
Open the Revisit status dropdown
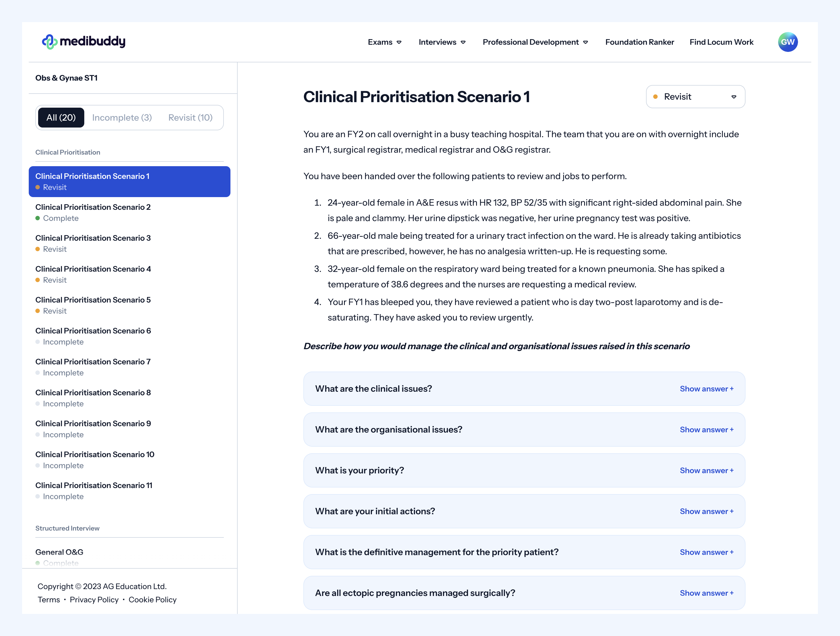(695, 97)
